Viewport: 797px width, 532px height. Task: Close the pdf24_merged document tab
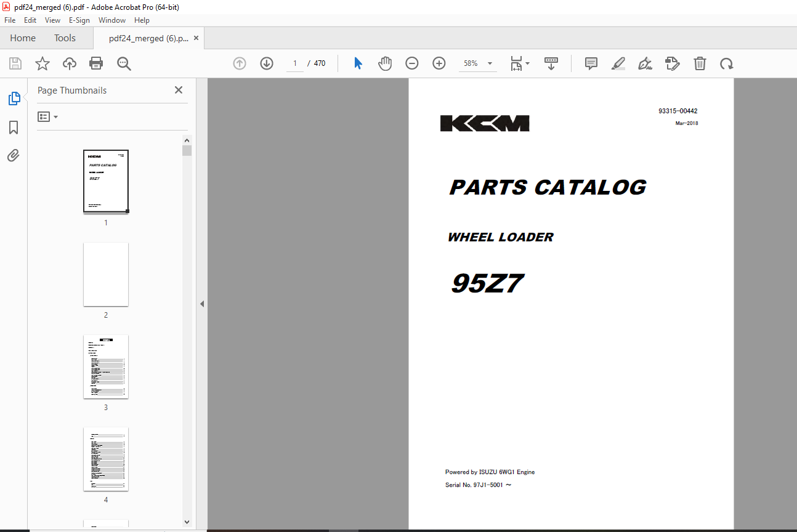[196, 38]
